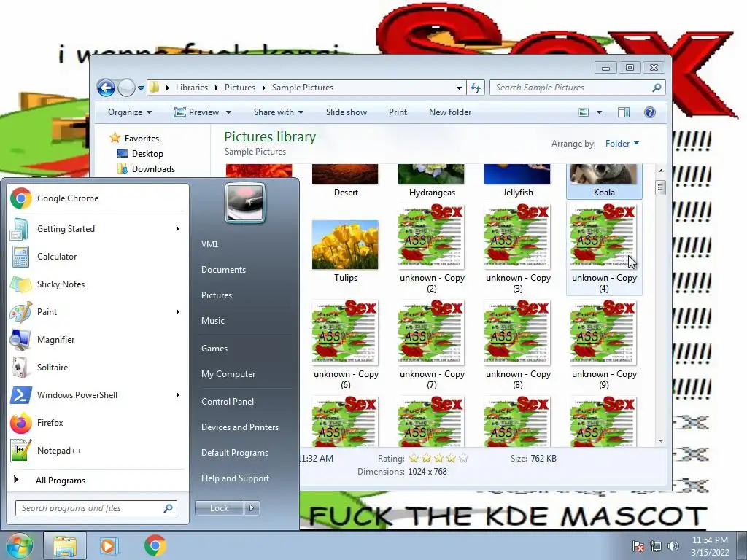The height and width of the screenshot is (560, 747).
Task: Click the change view icon
Action: 584,112
